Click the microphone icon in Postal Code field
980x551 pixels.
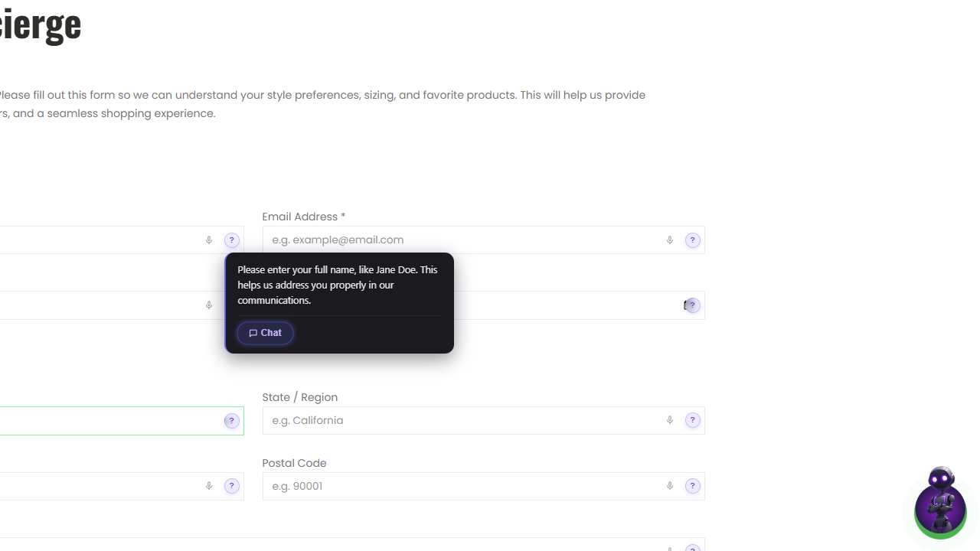click(x=670, y=486)
